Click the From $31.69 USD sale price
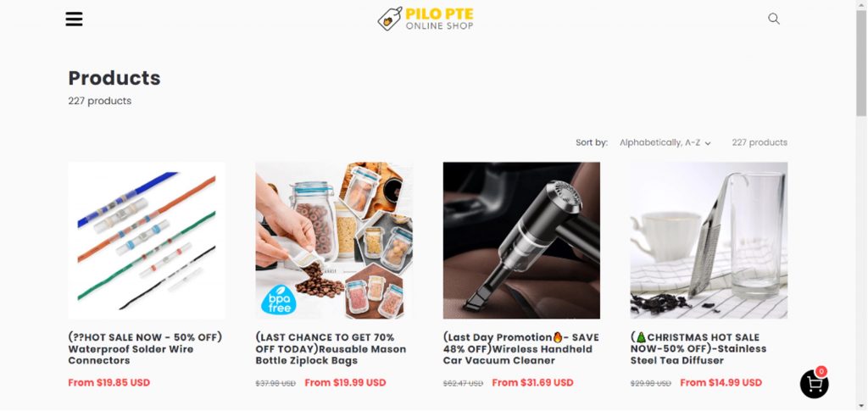 pos(532,382)
